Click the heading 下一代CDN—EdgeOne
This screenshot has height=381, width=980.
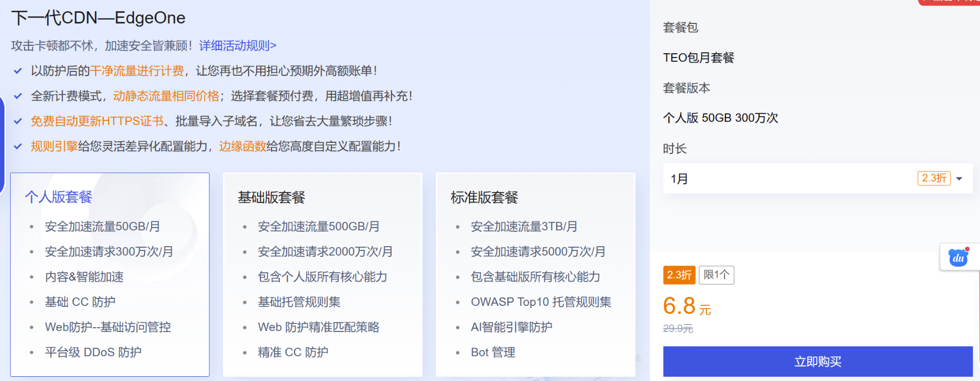click(x=98, y=18)
